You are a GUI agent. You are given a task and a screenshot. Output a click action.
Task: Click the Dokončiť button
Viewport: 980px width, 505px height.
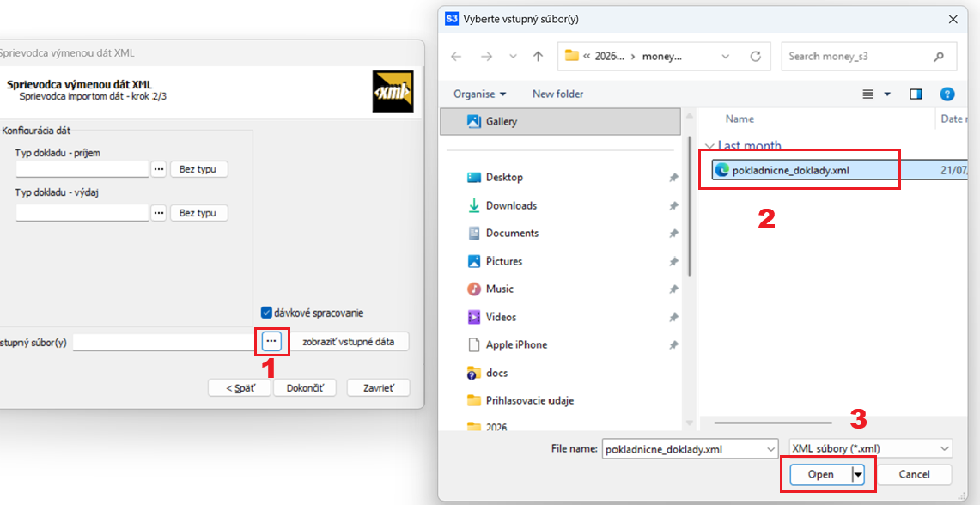pos(304,387)
